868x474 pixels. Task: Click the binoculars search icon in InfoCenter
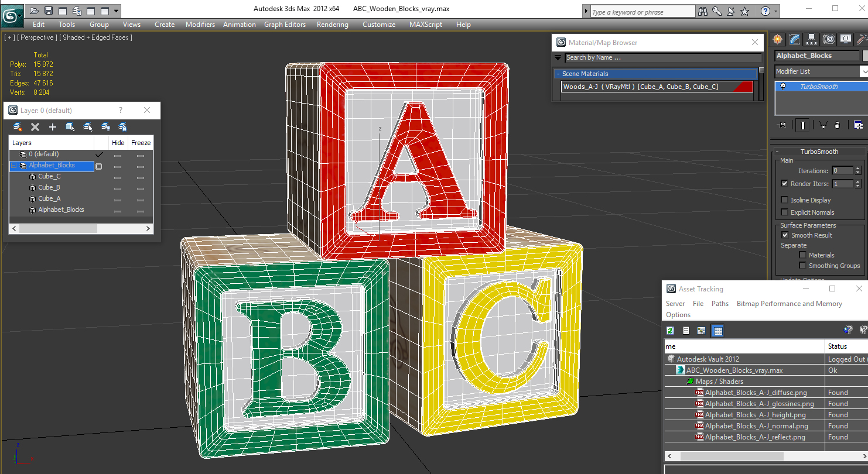click(x=703, y=11)
